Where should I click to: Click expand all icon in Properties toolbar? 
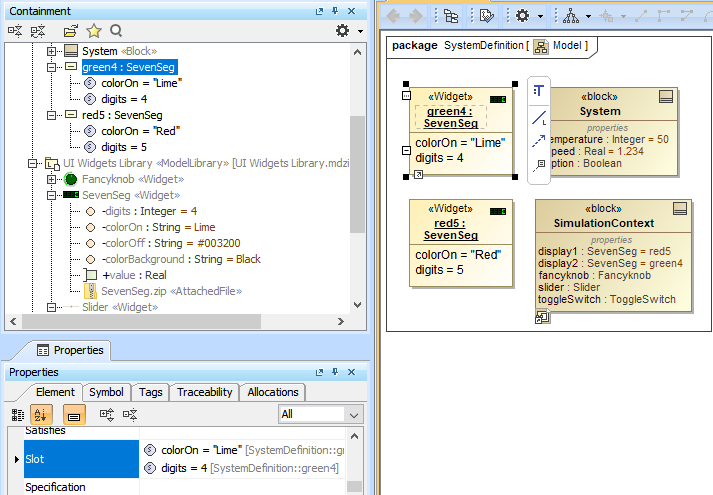tap(103, 414)
